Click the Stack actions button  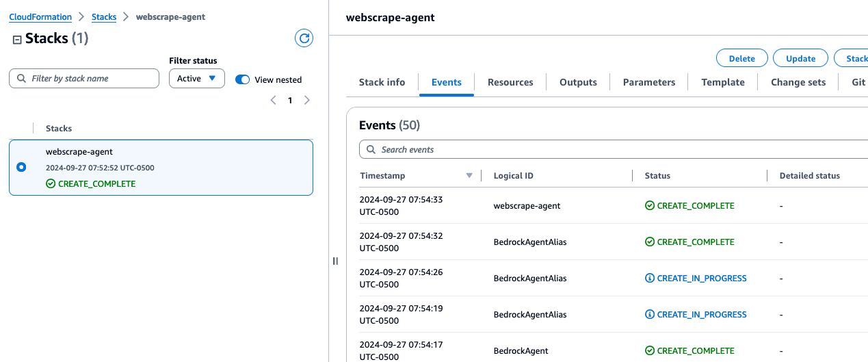851,58
